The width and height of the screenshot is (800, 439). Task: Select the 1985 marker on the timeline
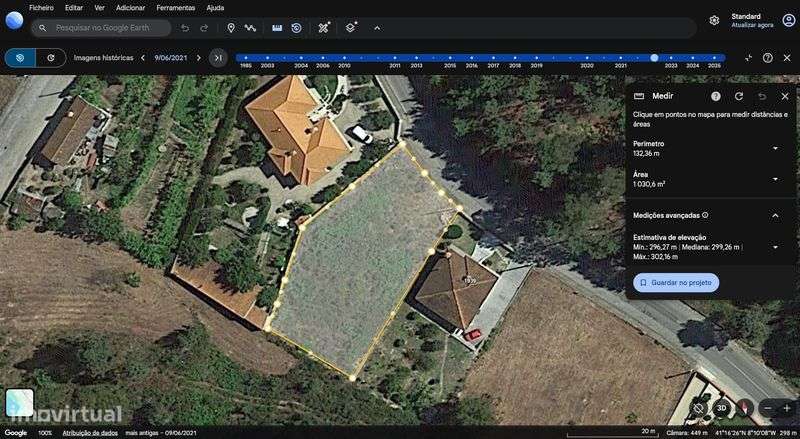point(245,58)
